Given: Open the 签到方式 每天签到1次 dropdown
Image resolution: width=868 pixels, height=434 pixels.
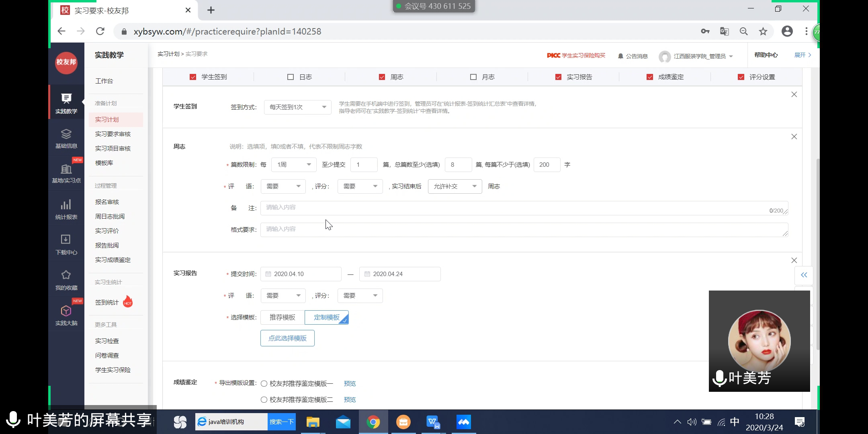Looking at the screenshot, I should click(298, 107).
